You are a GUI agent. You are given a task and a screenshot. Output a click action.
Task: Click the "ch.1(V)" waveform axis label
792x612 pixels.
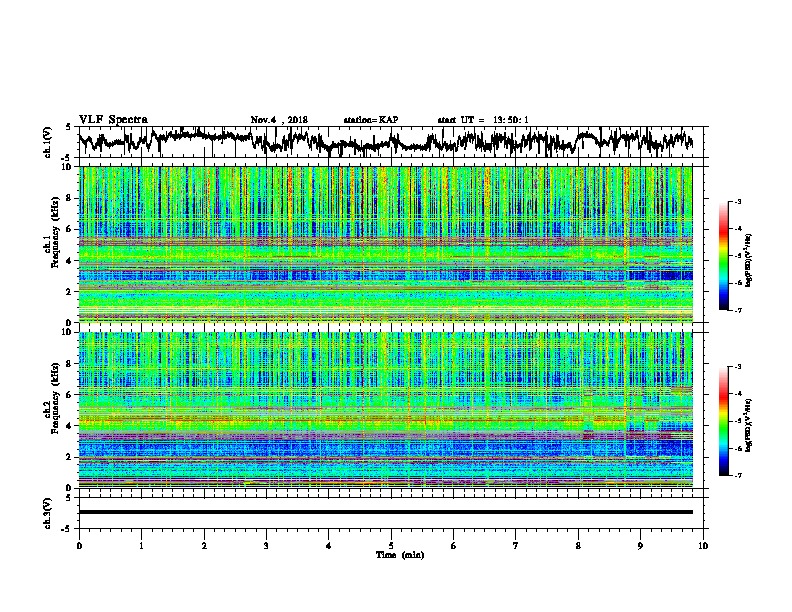pos(48,142)
